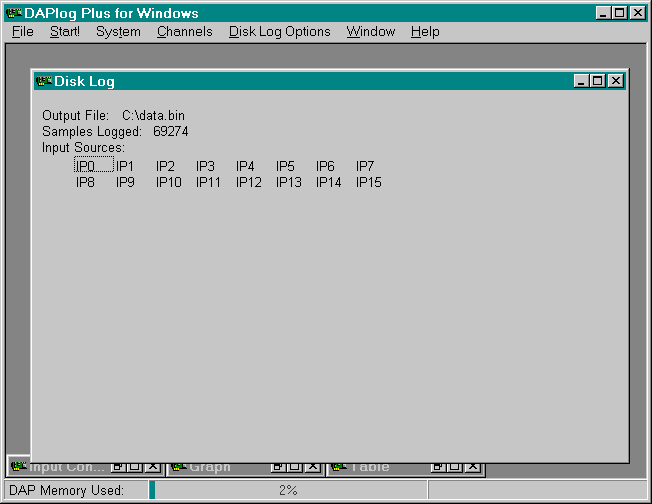Select input source IP10
Image resolution: width=652 pixels, height=504 pixels.
168,182
